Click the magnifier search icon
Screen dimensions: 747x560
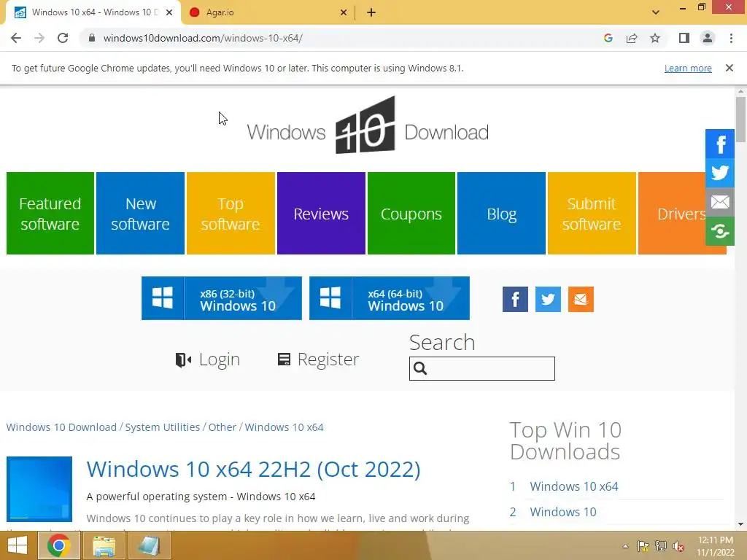coord(420,368)
